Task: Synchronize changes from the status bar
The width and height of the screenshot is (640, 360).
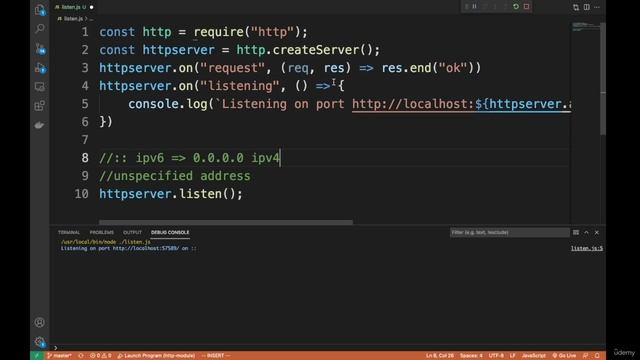Action: (x=81, y=356)
